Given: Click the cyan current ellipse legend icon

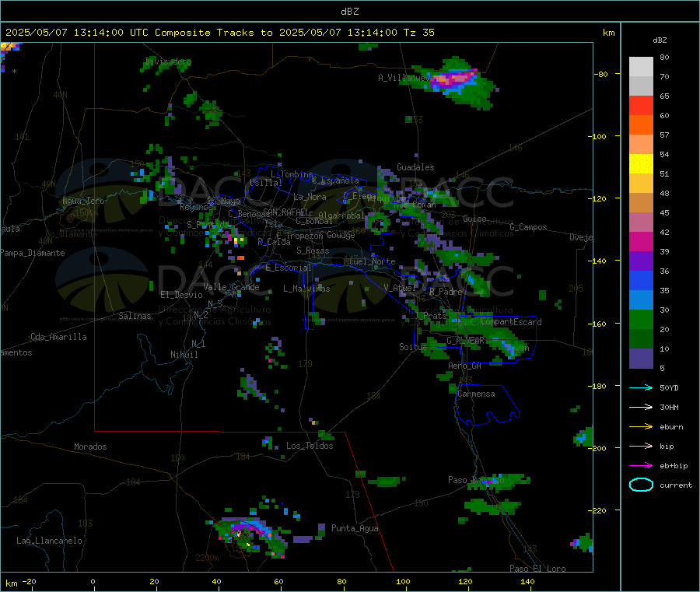Looking at the screenshot, I should pos(641,485).
